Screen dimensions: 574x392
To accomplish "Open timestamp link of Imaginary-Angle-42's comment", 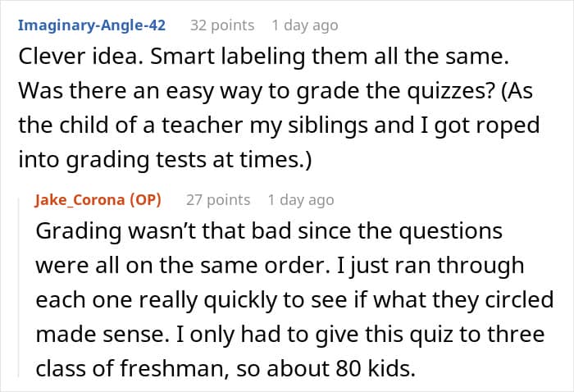I will click(305, 25).
